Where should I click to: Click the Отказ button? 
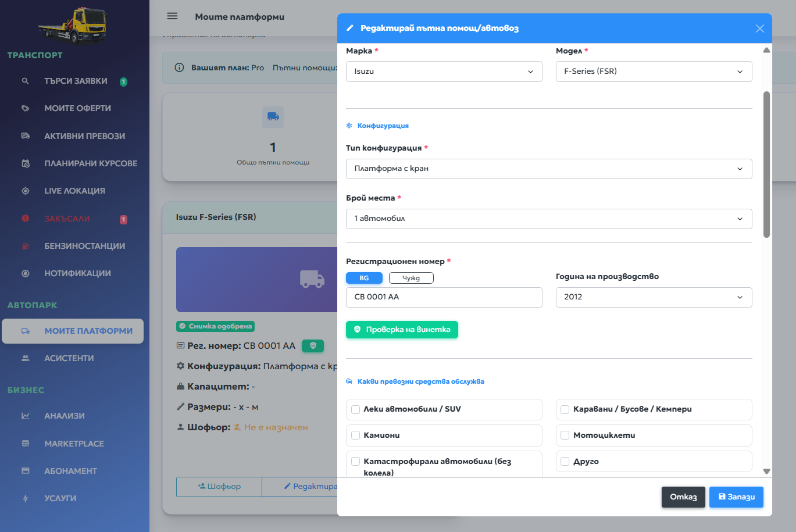coord(683,497)
